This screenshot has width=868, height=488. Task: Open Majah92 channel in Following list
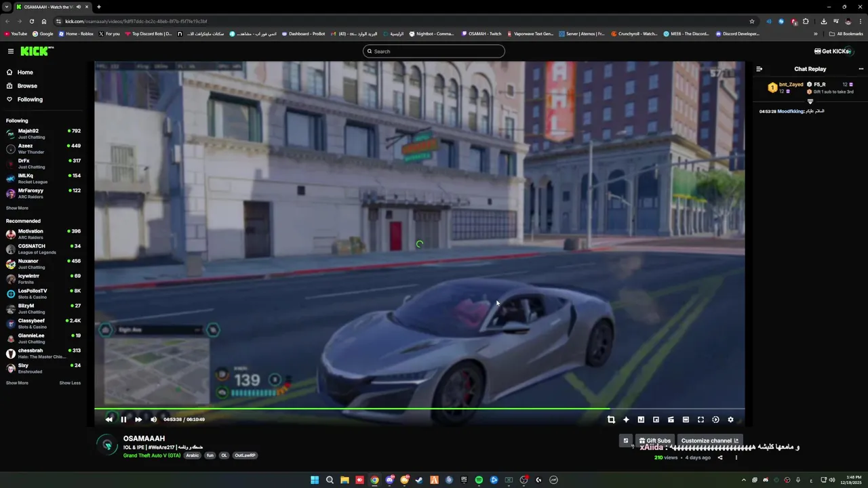[x=43, y=134]
